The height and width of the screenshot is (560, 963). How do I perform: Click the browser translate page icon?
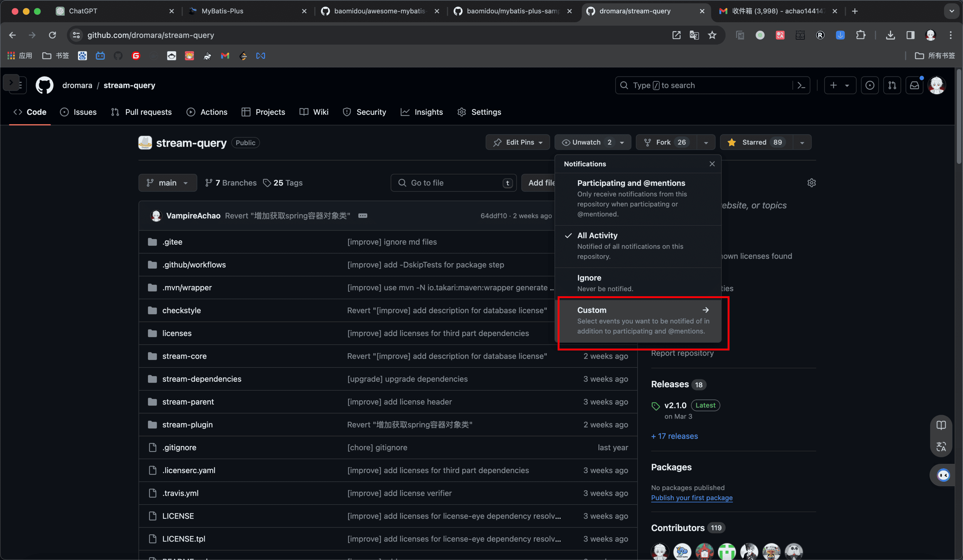pos(694,35)
